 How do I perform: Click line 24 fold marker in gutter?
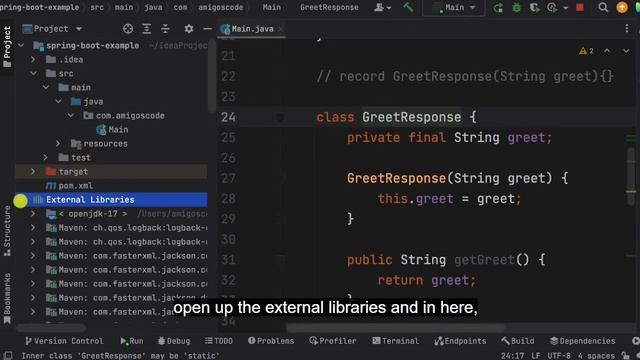coord(280,118)
